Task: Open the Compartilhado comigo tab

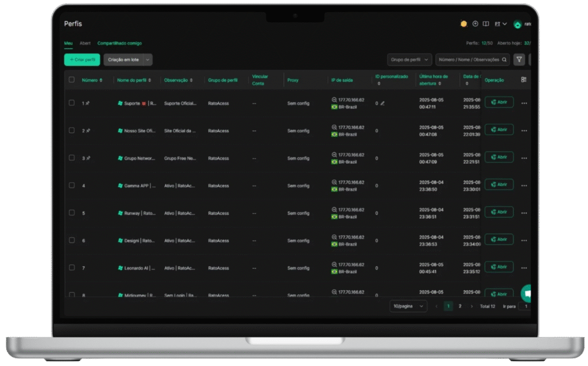Action: (x=119, y=43)
